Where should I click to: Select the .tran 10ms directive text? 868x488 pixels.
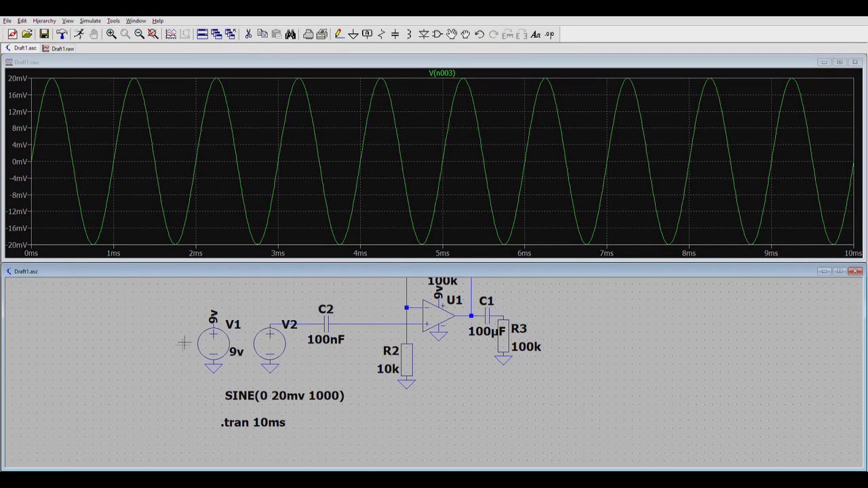[253, 422]
